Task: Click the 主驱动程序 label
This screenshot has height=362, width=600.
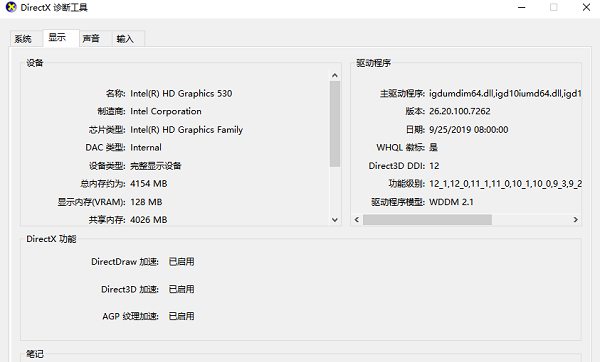Action: [402, 94]
